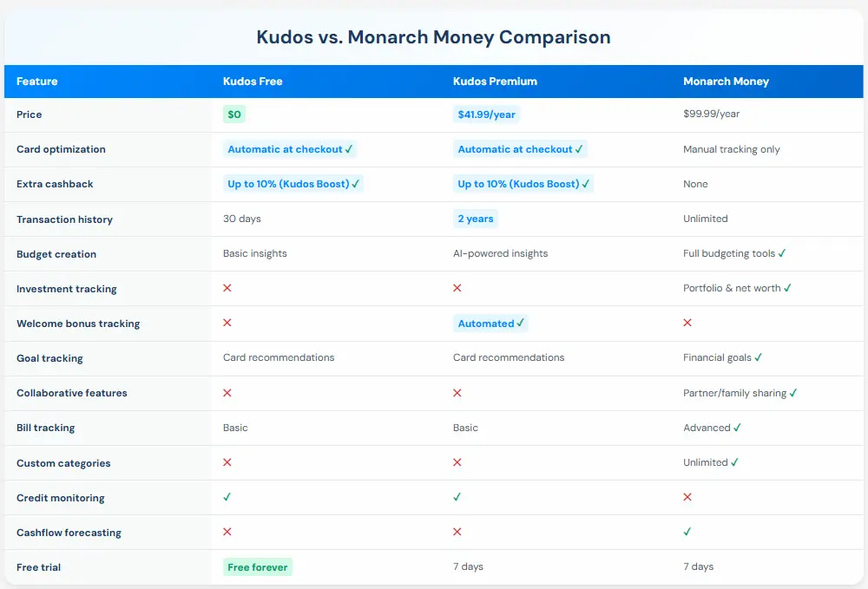Click the red X for Kudos Premium cashflow forecasting
This screenshot has width=868, height=589.
coord(457,532)
